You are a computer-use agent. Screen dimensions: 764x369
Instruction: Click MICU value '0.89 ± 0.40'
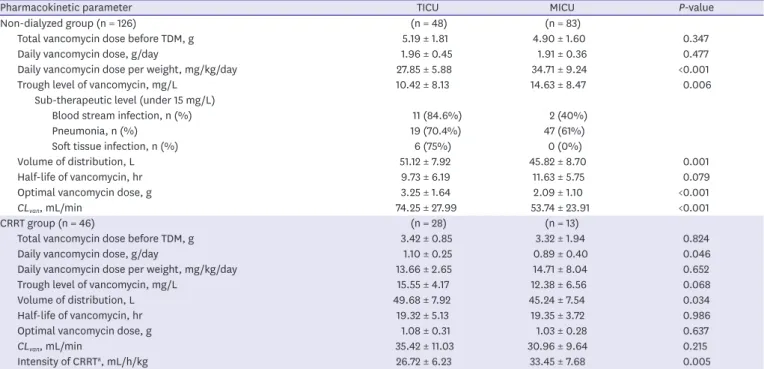point(561,254)
